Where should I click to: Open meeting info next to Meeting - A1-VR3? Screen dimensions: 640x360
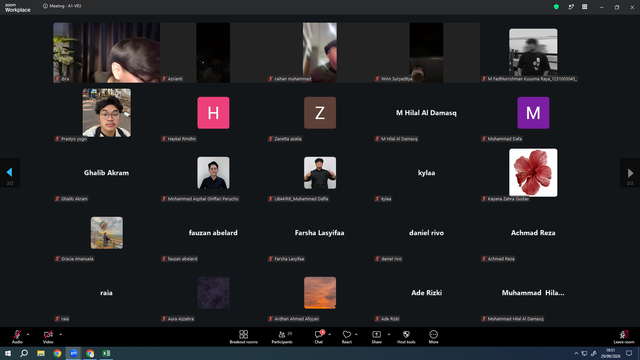(x=45, y=6)
